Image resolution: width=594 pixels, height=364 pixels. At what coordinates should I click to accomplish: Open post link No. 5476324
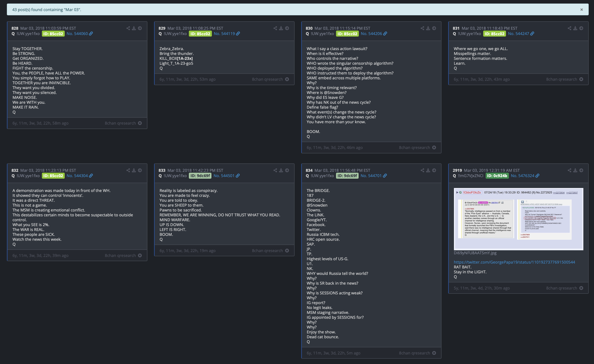coord(522,176)
